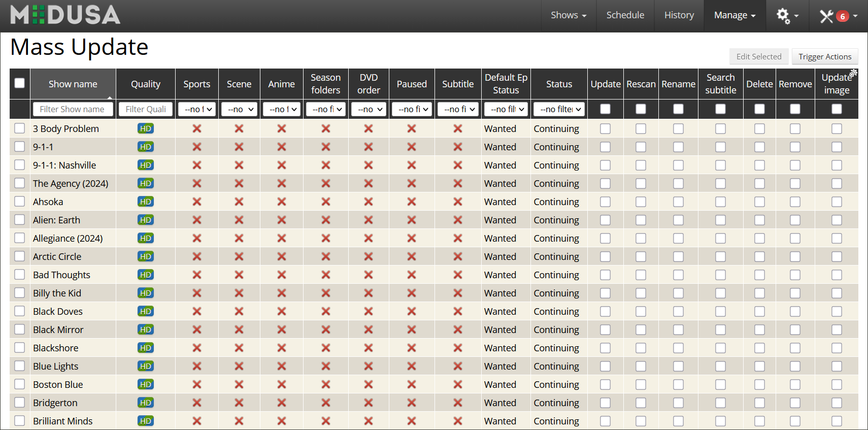The width and height of the screenshot is (868, 430).
Task: Open the tools menu with red badge
Action: pos(838,16)
